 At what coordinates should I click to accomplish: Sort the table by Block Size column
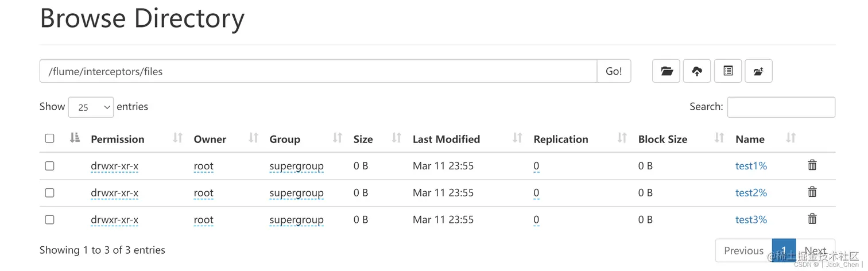[662, 139]
